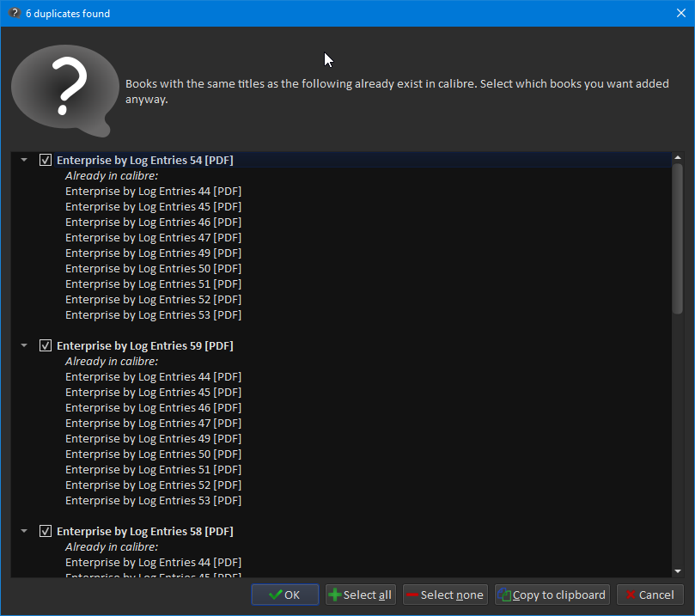Screen dimensions: 695x616
Task: Select Log Entries 45 under the 59 group
Action: (x=154, y=393)
